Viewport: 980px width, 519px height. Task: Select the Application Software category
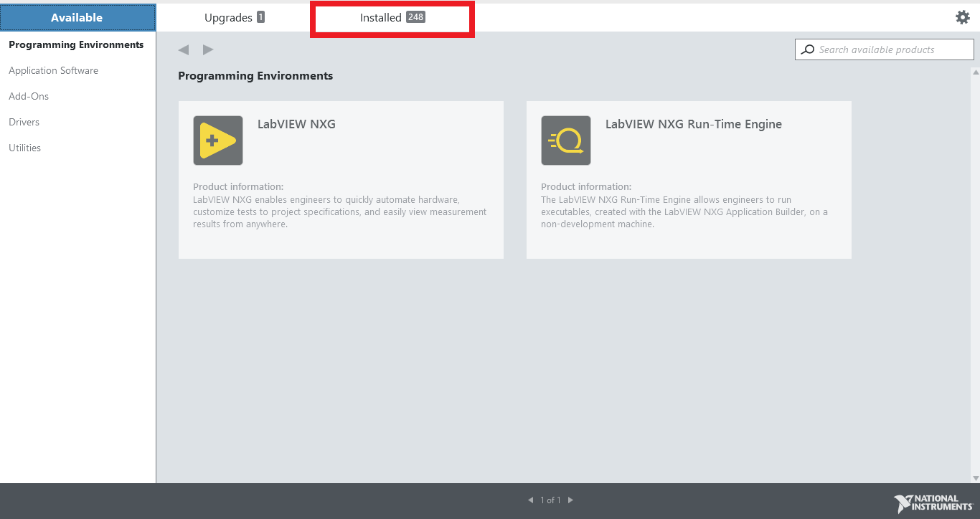[x=53, y=70]
